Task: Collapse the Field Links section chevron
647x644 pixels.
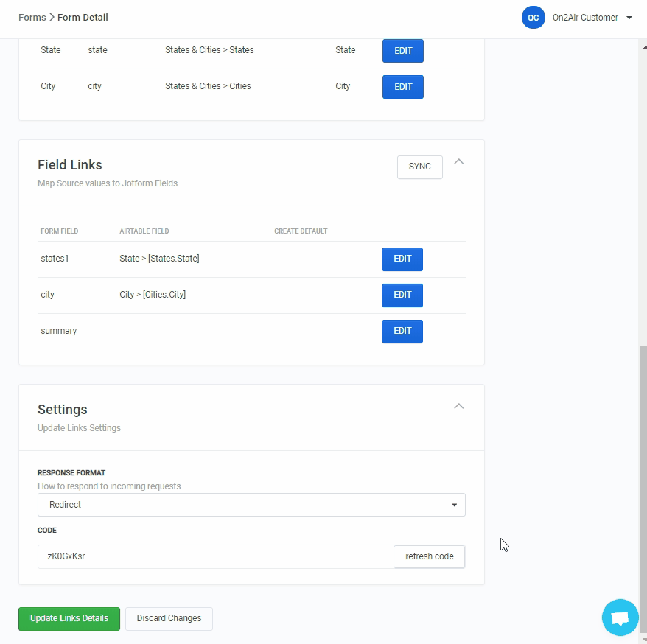Action: pyautogui.click(x=458, y=161)
